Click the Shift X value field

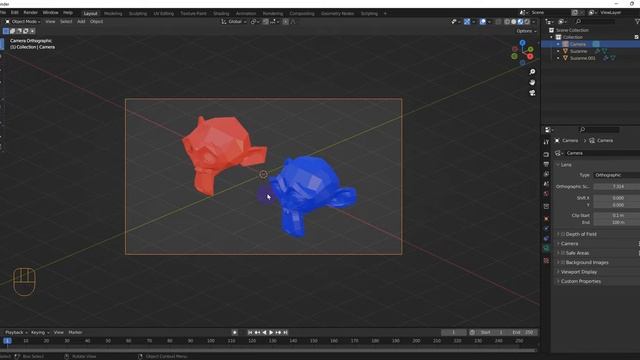point(616,198)
